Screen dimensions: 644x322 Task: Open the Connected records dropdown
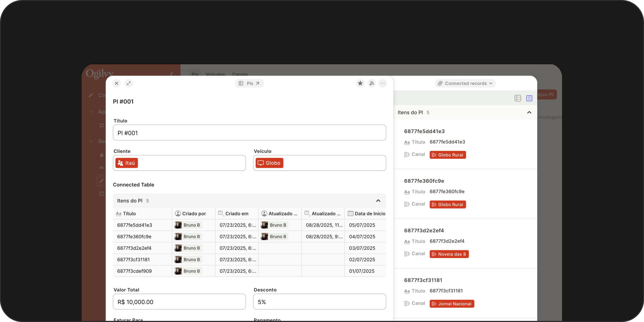tap(465, 83)
